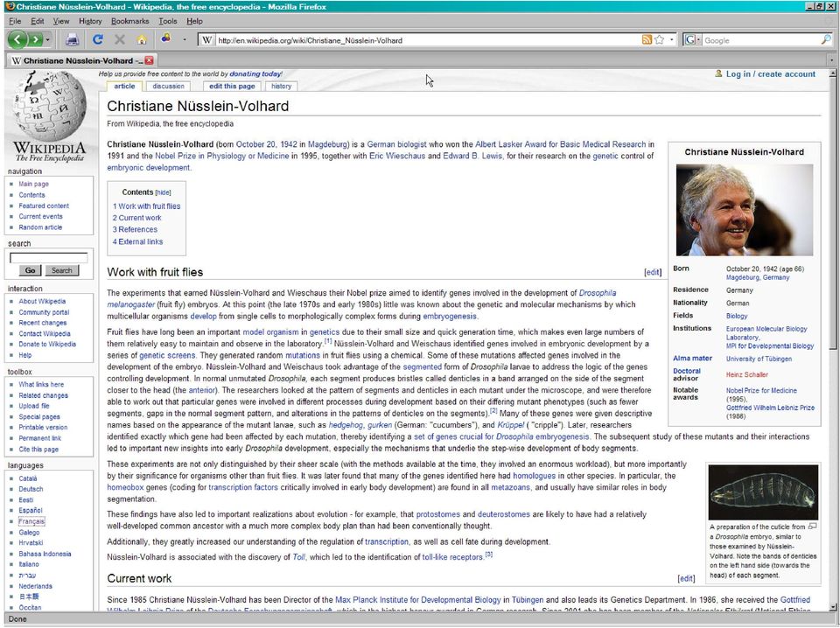Close the Christiane Nüsslein-Volhard browser tab
840x628 pixels.
149,60
